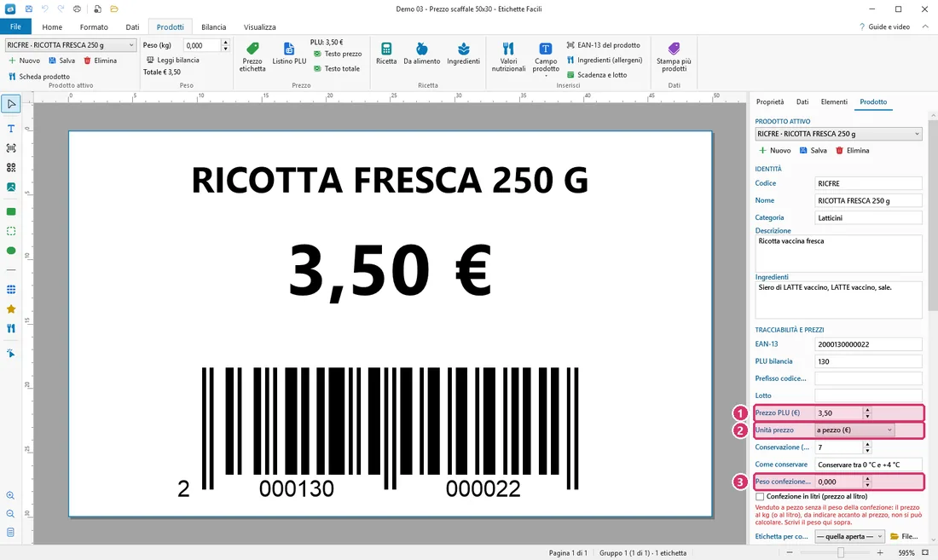938x560 pixels.
Task: Click the minus button beside zoom slider
Action: pos(790,553)
